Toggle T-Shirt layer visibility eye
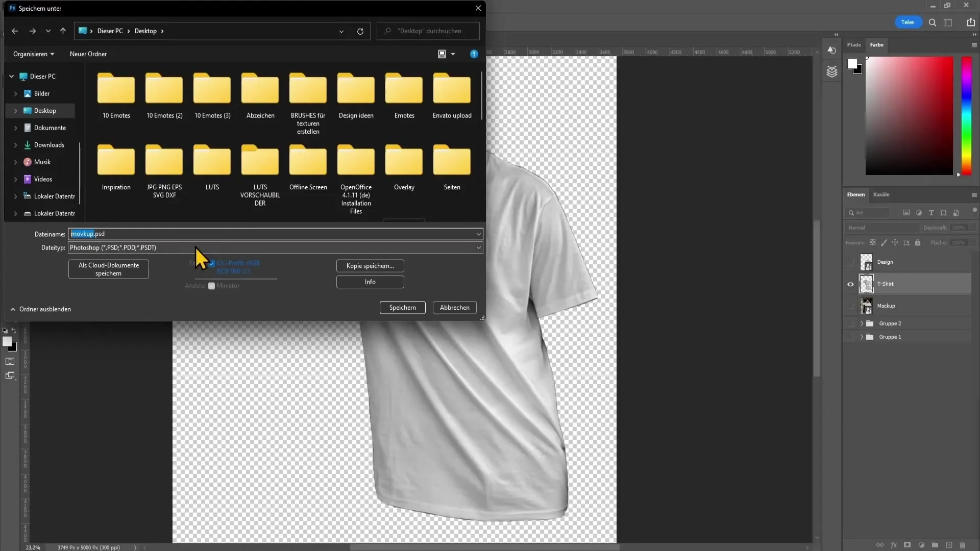The image size is (980, 551). [850, 284]
